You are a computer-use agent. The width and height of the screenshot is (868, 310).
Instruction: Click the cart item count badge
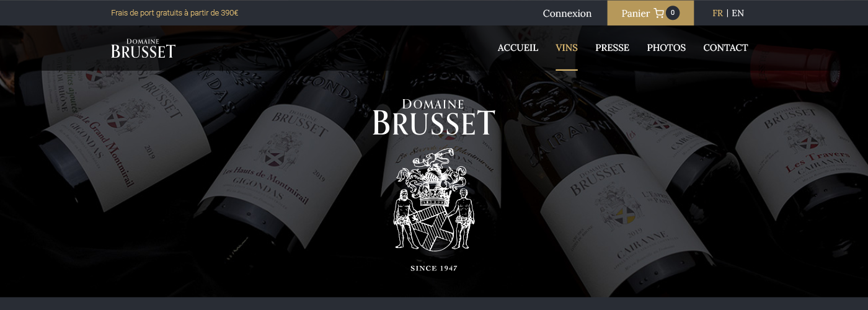(673, 12)
